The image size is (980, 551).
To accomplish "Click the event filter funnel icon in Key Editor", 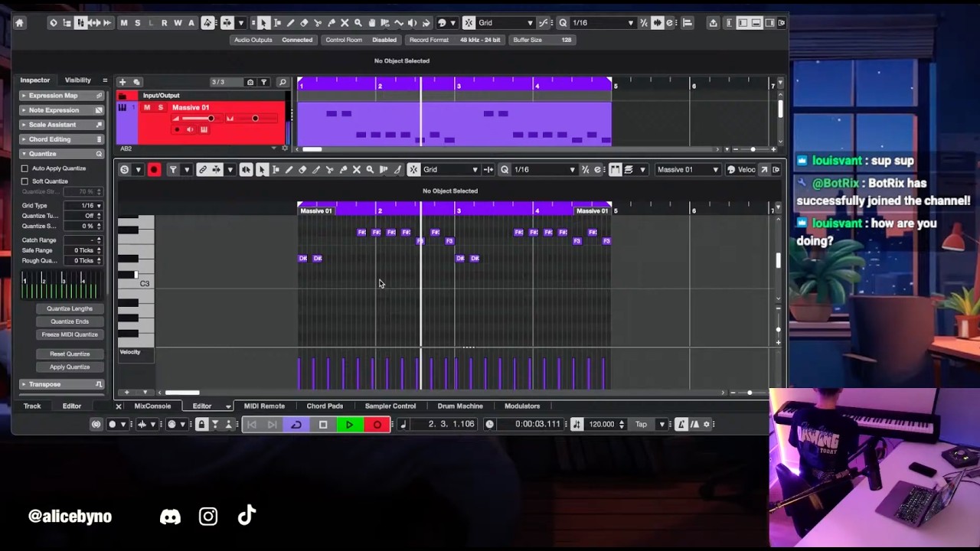I will [173, 170].
